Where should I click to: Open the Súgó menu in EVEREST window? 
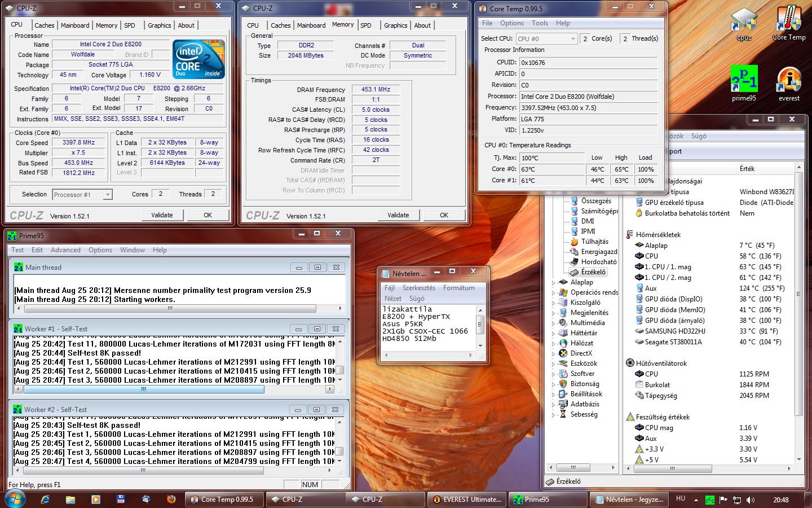[x=699, y=136]
